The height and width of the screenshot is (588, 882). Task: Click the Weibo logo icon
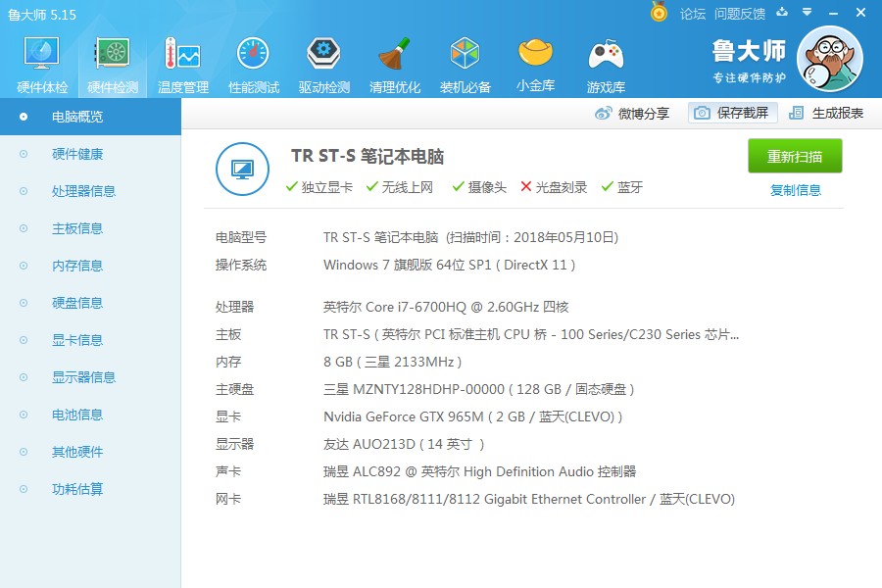[603, 114]
